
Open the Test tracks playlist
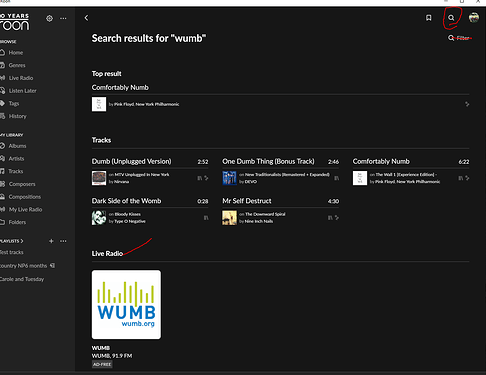pos(12,252)
